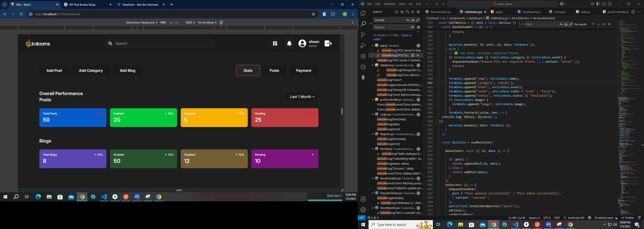The height and width of the screenshot is (229, 644).
Task: Toggle the bottom panel visibility
Action: [x=604, y=4]
